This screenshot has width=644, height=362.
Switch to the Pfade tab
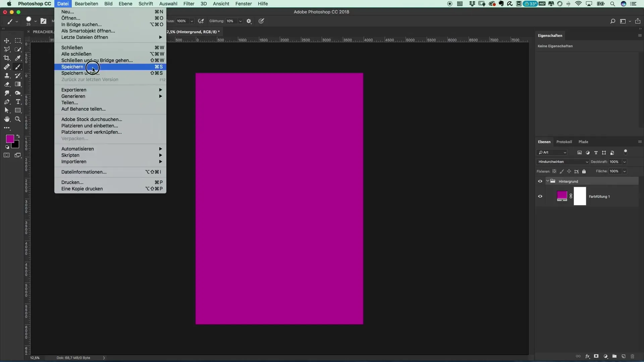tap(583, 142)
